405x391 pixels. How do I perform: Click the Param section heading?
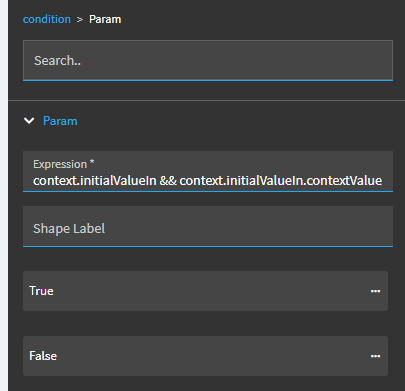(x=60, y=121)
